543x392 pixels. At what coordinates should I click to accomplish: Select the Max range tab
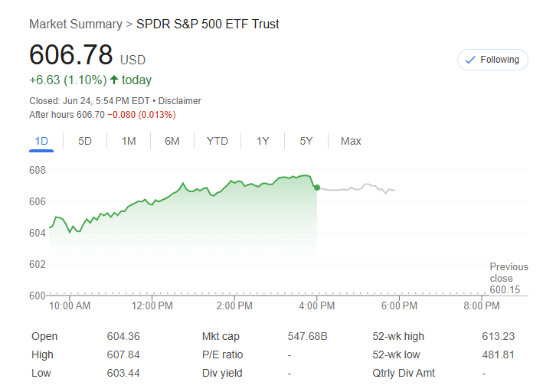coord(351,141)
